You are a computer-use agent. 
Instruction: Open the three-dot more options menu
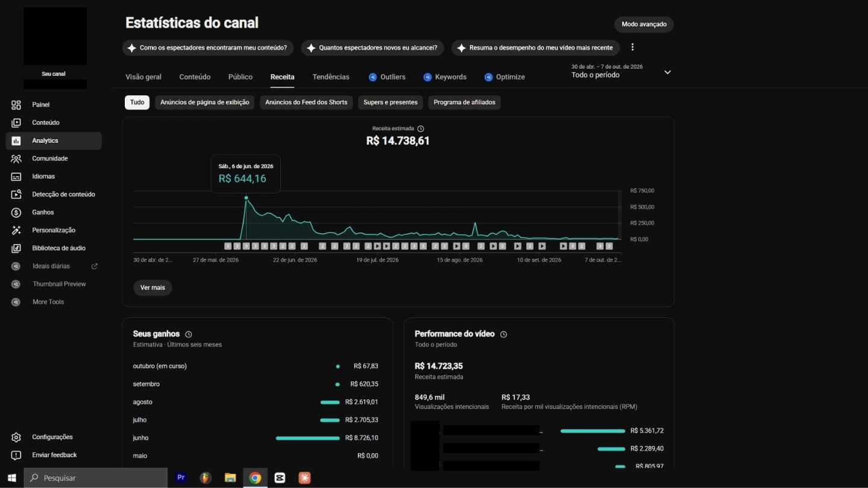pyautogui.click(x=632, y=47)
